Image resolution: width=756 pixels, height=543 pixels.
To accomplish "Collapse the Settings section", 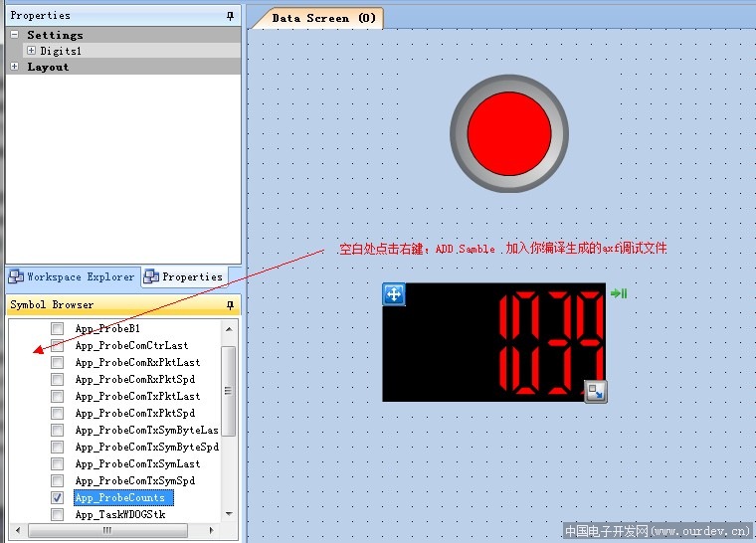I will tap(15, 34).
